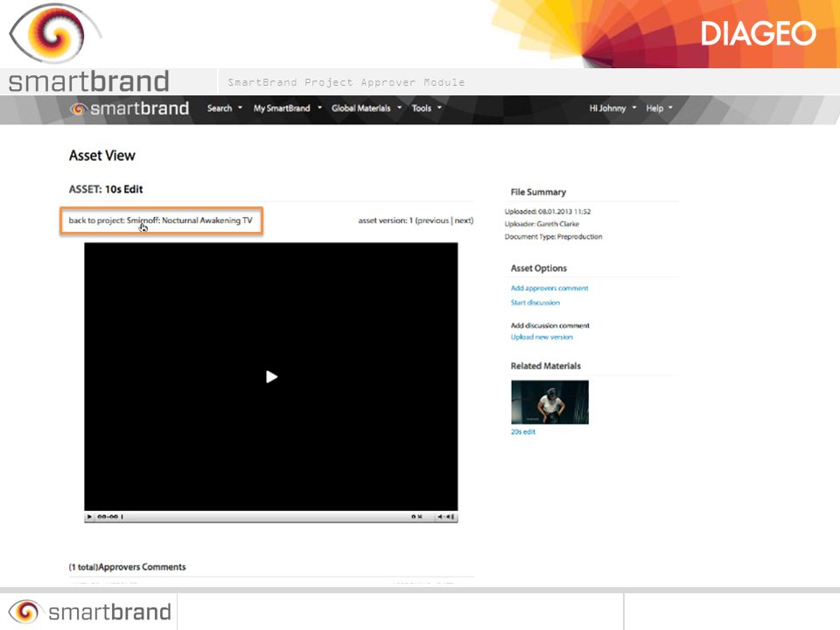Click the File Summary heading
This screenshot has height=630, width=840.
538,192
